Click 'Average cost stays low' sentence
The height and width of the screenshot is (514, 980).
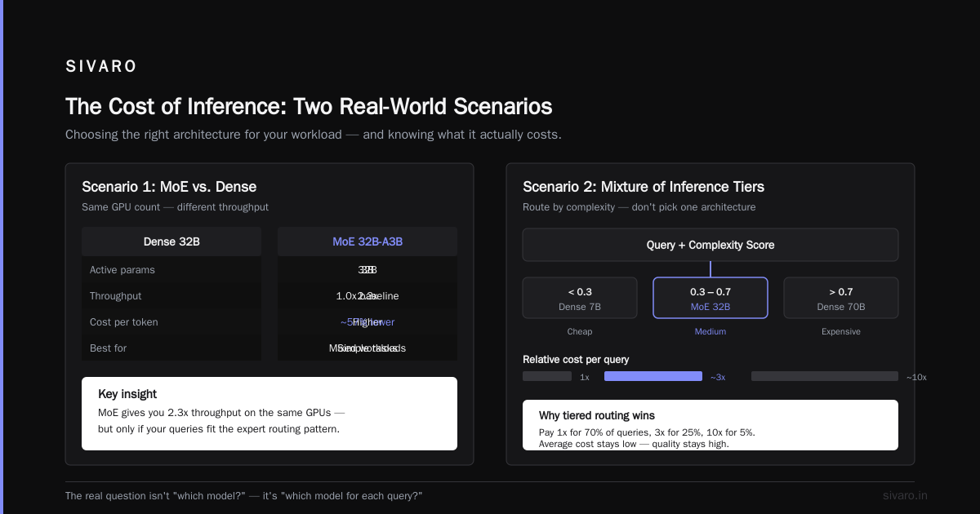tap(634, 444)
